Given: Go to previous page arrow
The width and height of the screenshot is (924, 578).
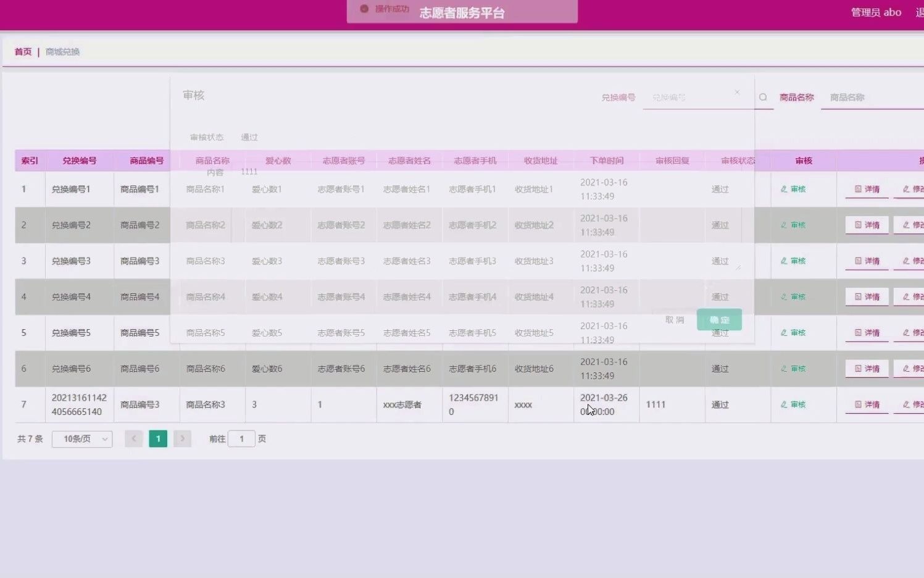Looking at the screenshot, I should click(133, 439).
